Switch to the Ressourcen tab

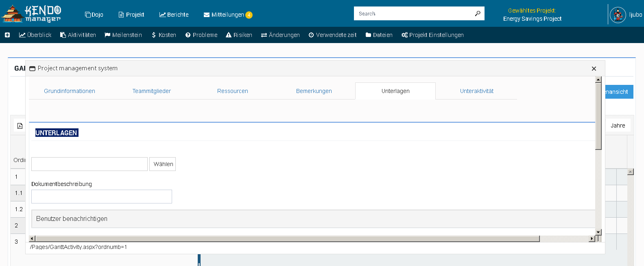click(233, 91)
